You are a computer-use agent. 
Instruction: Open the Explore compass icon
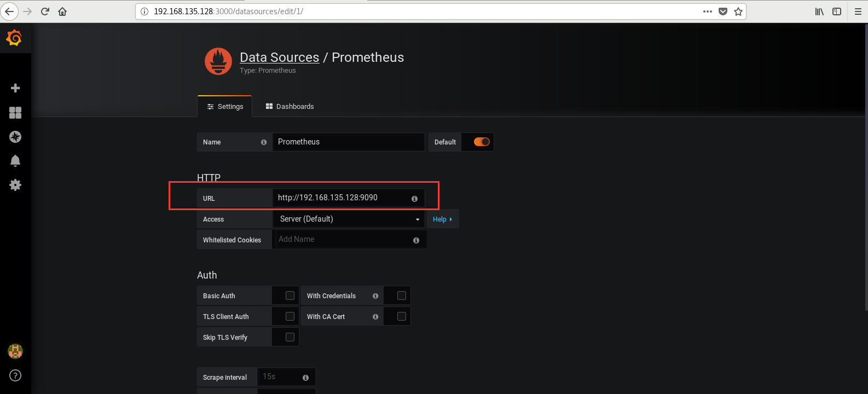pyautogui.click(x=15, y=137)
